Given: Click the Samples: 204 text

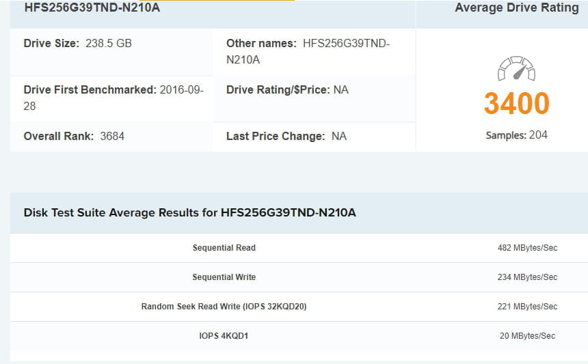Looking at the screenshot, I should 516,135.
